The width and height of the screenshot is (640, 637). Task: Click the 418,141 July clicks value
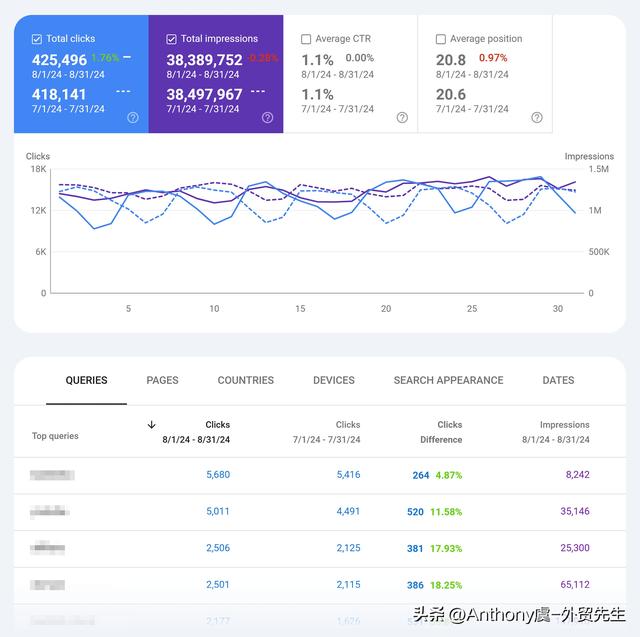pyautogui.click(x=59, y=95)
